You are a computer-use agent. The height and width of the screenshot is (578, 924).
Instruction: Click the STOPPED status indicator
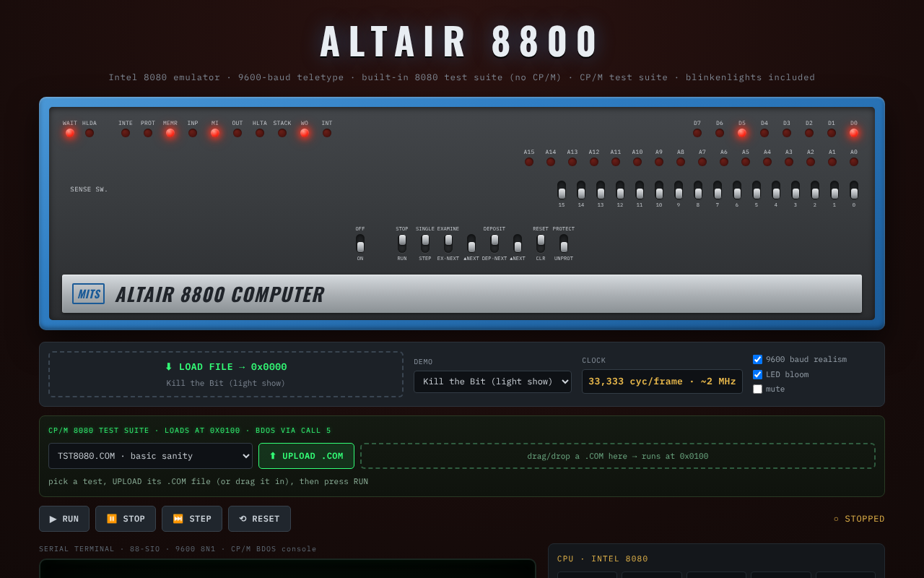pos(859,519)
